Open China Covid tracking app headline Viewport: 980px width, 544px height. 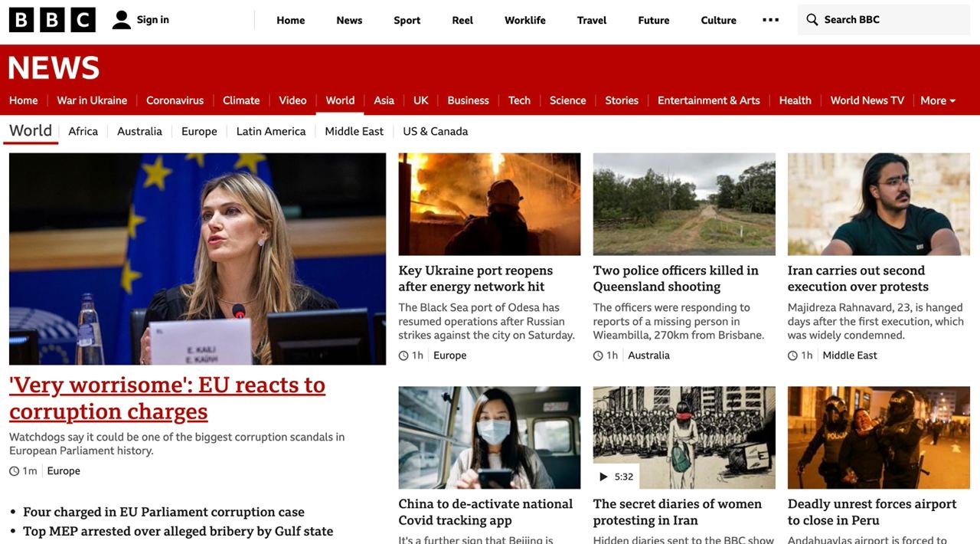(x=485, y=512)
